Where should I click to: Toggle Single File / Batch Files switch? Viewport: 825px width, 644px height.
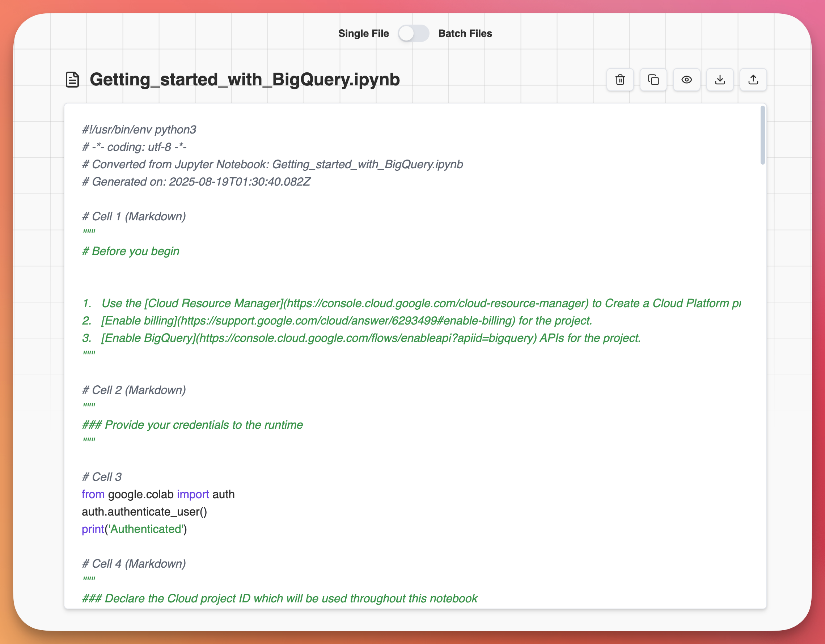[413, 34]
